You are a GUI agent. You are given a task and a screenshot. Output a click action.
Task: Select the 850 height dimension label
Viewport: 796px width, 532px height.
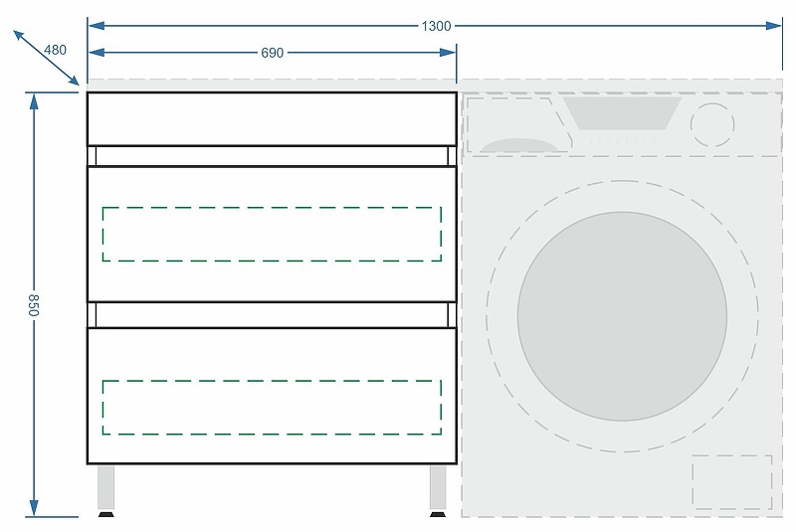[33, 305]
